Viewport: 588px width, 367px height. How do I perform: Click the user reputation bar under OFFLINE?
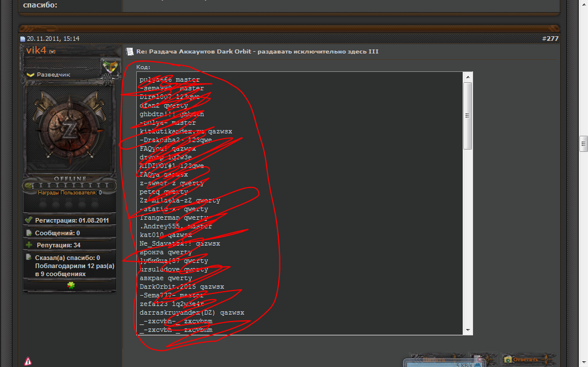click(x=70, y=185)
